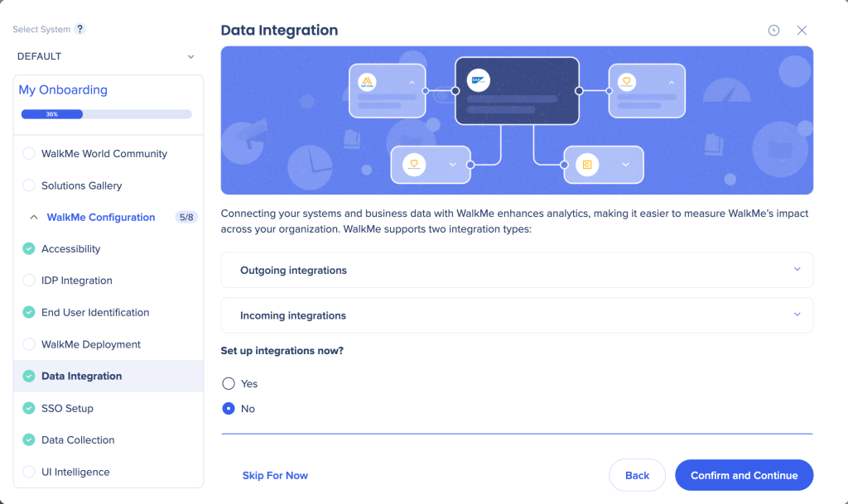This screenshot has width=848, height=504.
Task: Collapse the WalkMe Configuration group
Action: tap(34, 218)
